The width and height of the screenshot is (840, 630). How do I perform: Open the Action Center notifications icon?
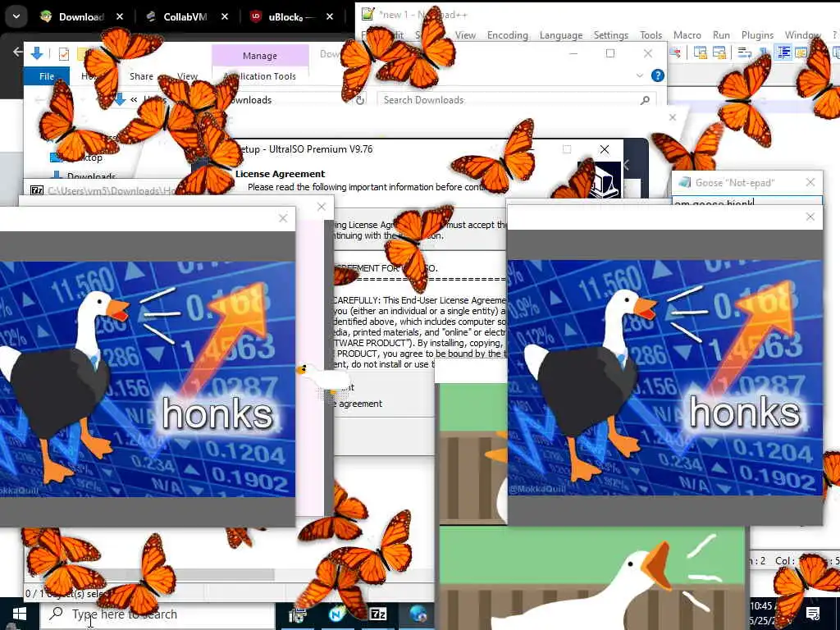pos(813,614)
